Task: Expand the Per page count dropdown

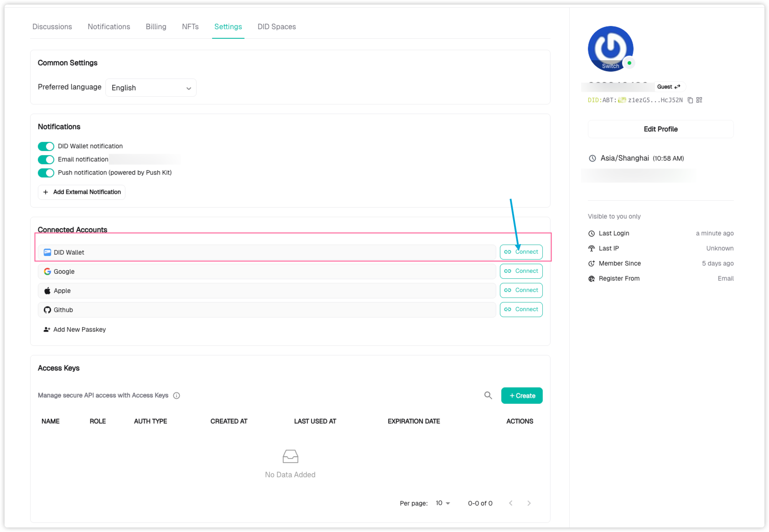Action: pyautogui.click(x=443, y=503)
